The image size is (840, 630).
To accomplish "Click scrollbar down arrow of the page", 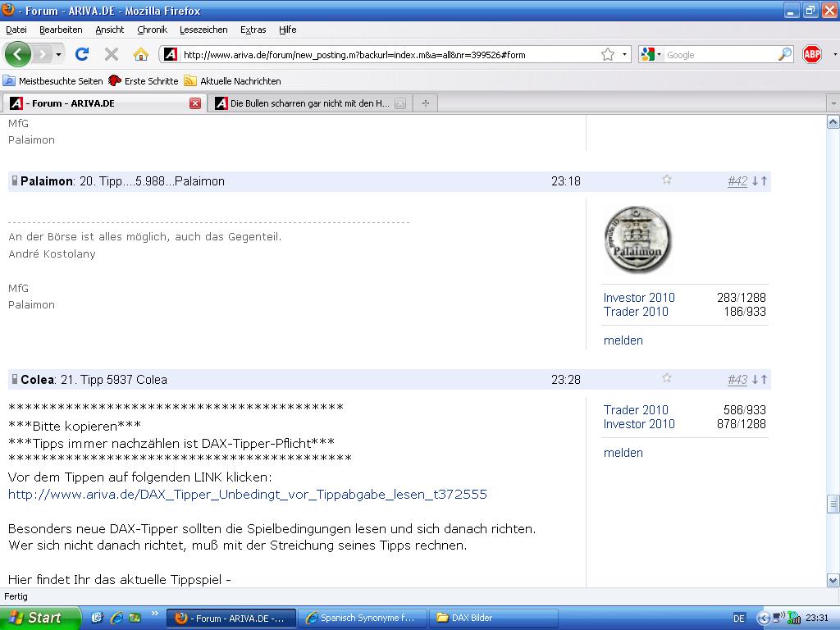I will click(833, 580).
